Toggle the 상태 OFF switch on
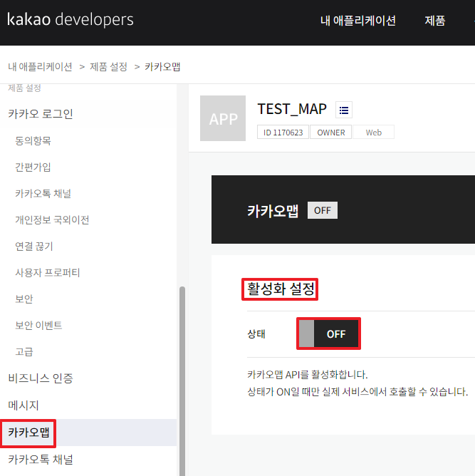This screenshot has height=476, width=475. click(328, 333)
